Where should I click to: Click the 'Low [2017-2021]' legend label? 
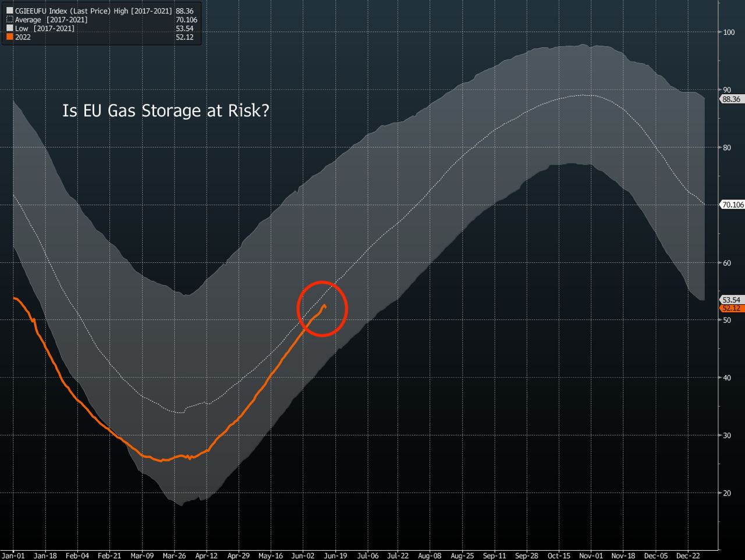tap(45, 28)
